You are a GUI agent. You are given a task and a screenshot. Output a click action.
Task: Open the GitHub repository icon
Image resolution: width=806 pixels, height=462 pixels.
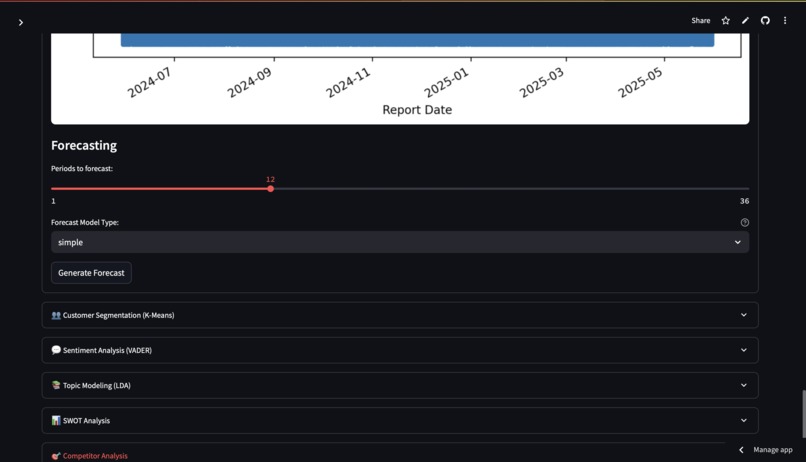point(765,21)
